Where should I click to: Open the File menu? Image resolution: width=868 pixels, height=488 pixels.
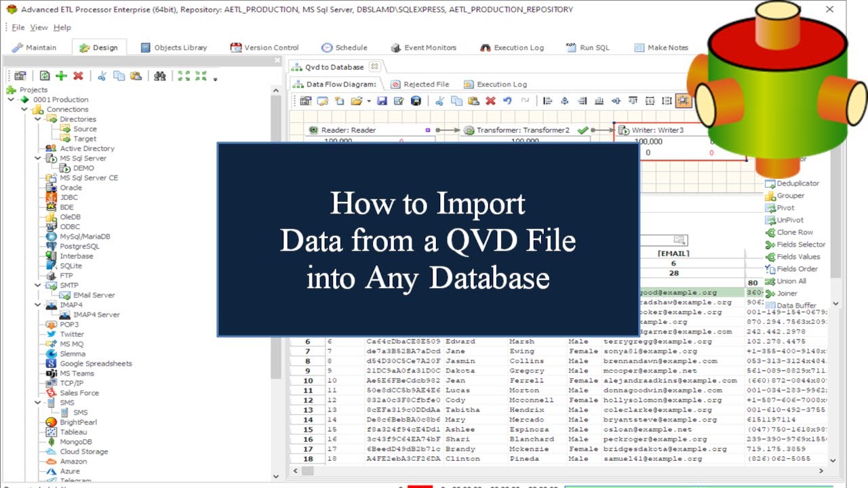coord(18,27)
